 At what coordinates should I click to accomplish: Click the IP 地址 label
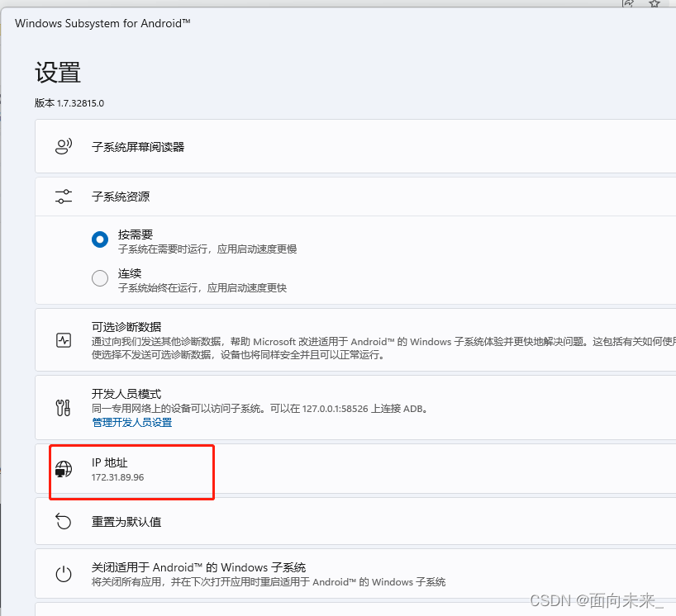coord(110,462)
